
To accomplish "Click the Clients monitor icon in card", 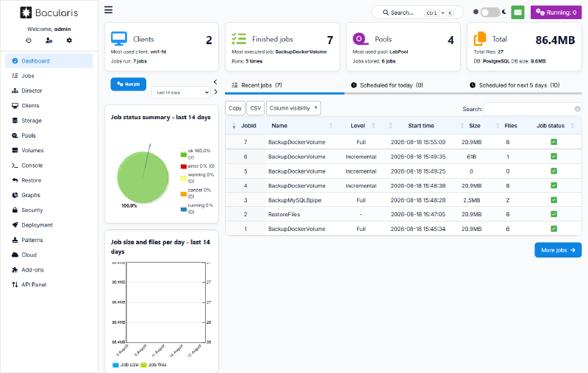I will click(119, 39).
